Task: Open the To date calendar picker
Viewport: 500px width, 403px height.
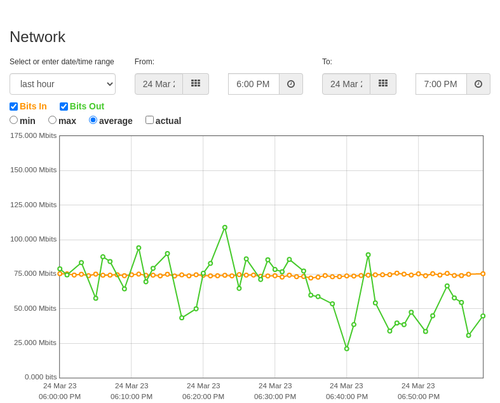Action: pos(383,84)
